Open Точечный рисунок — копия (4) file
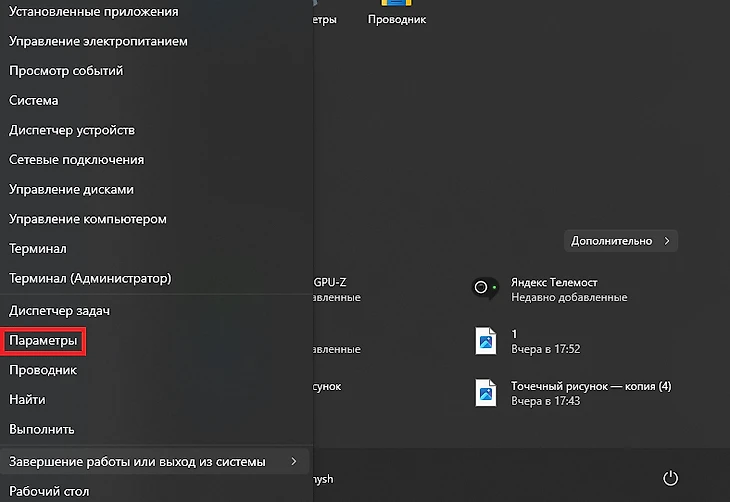The image size is (730, 502). coord(486,392)
